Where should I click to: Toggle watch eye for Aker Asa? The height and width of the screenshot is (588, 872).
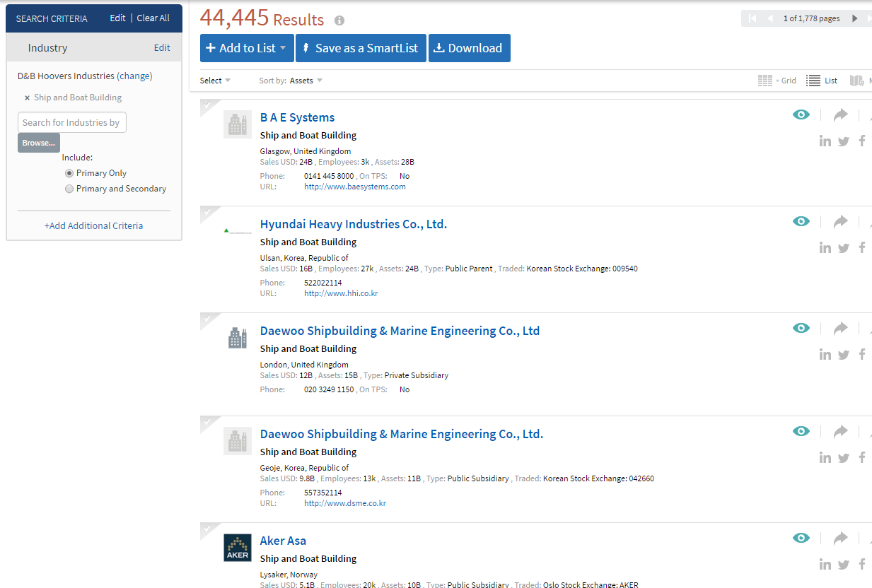801,538
